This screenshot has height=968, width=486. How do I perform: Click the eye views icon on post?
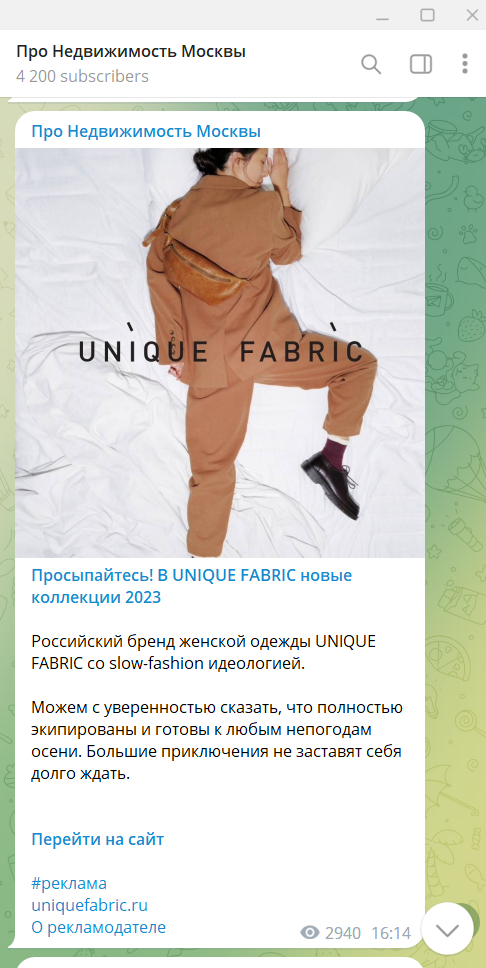click(309, 933)
